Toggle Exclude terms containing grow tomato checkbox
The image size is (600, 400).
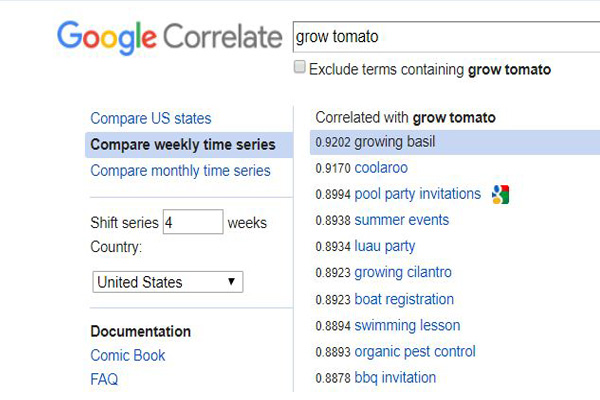[x=300, y=67]
